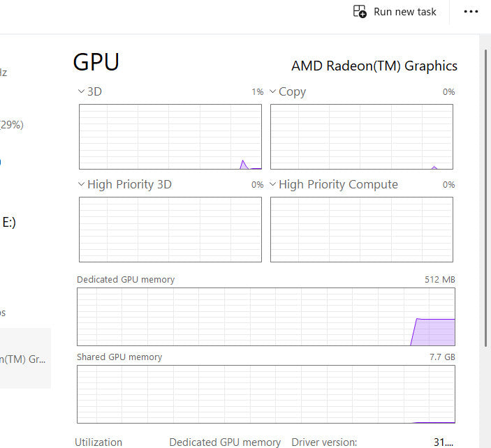Viewport: 491px width, 448px height.
Task: Open the three-dot more options menu
Action: 471,12
